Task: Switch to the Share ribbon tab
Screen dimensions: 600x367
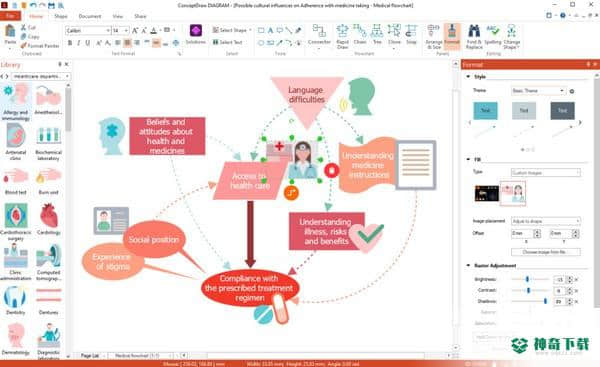Action: coord(140,16)
